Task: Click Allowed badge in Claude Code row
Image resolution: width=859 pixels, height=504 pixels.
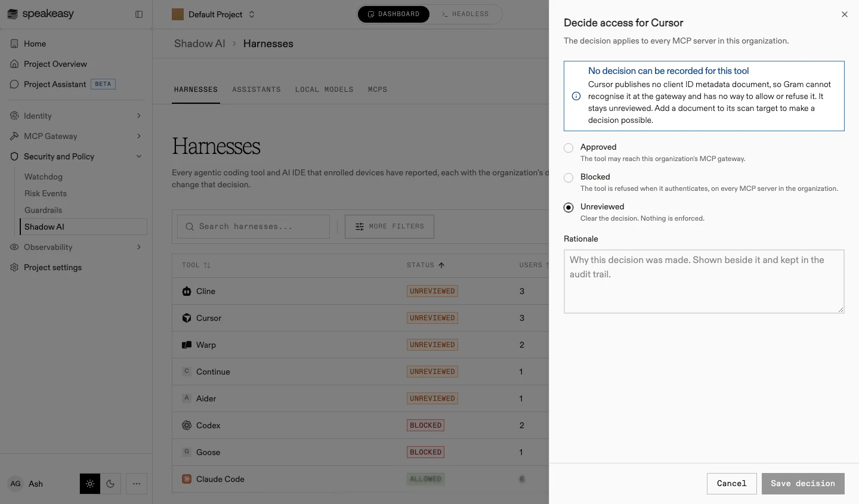Action: pos(426,479)
